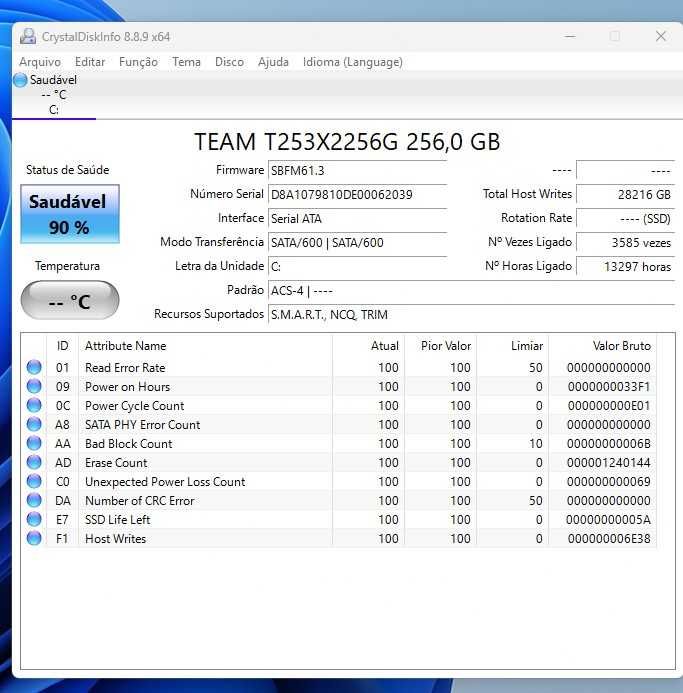Image resolution: width=683 pixels, height=693 pixels.
Task: Click raw value 000001240144
Action: click(x=608, y=463)
